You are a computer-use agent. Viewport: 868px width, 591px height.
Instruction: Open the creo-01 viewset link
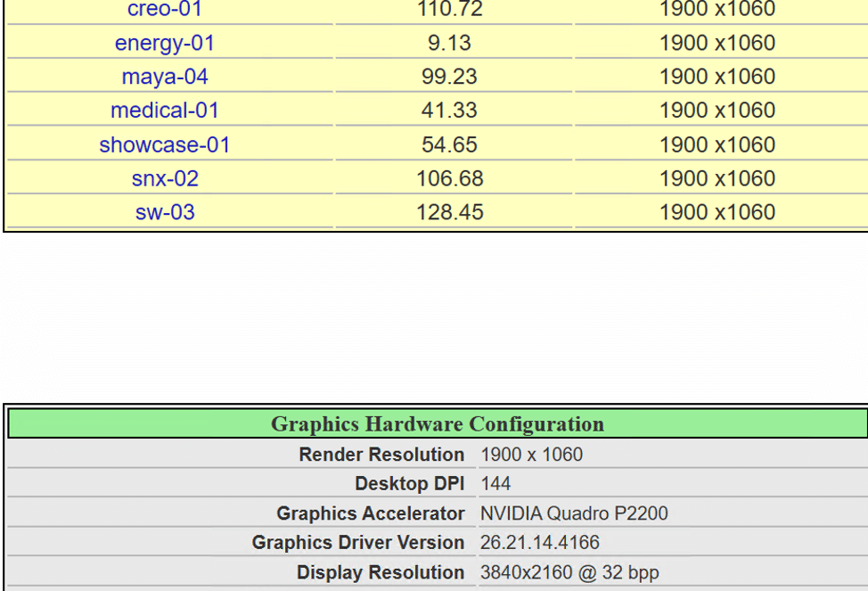tap(164, 9)
